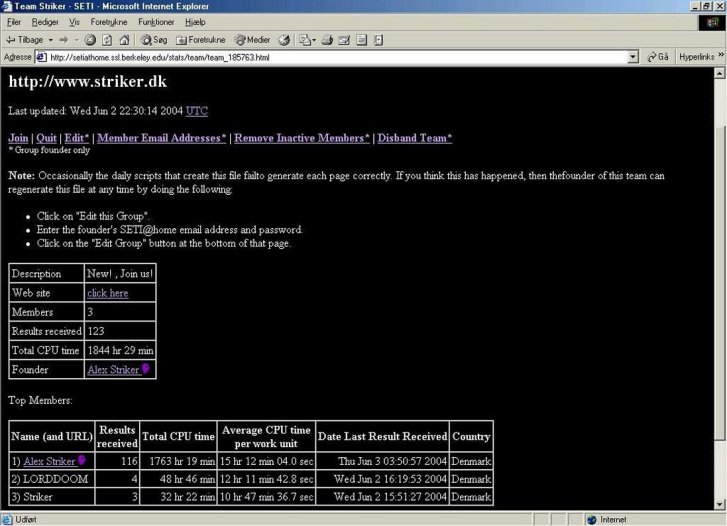Open the Mail button dropdown arrow
The height and width of the screenshot is (526, 727).
(x=314, y=40)
